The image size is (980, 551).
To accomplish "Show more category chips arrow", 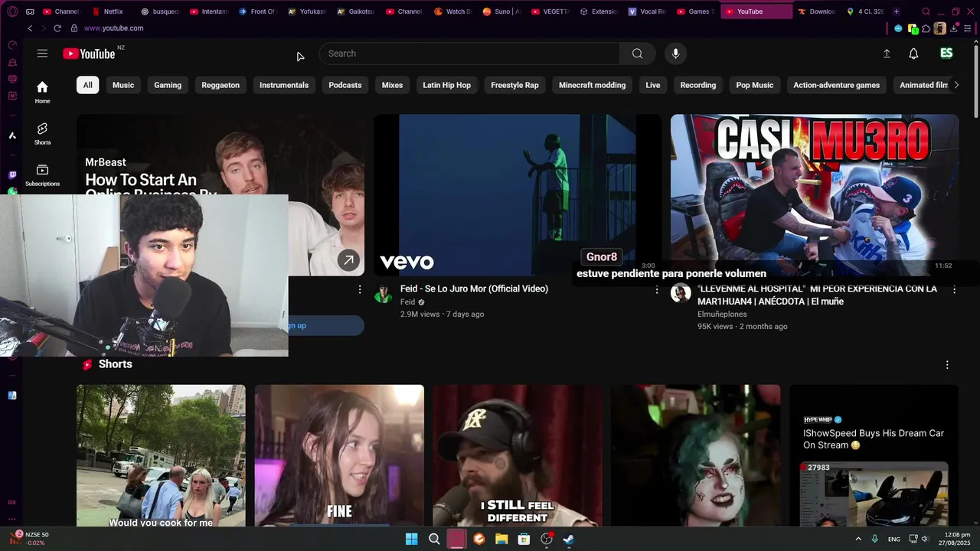I will [x=956, y=85].
